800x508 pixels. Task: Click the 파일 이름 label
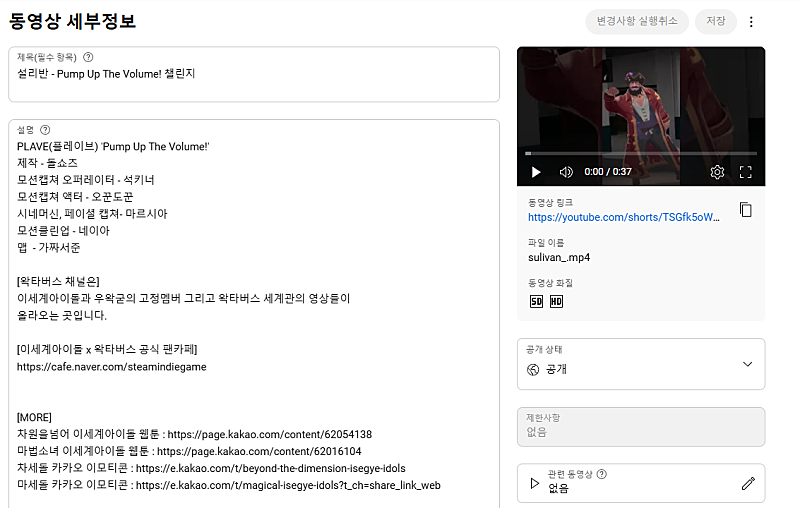(546, 243)
